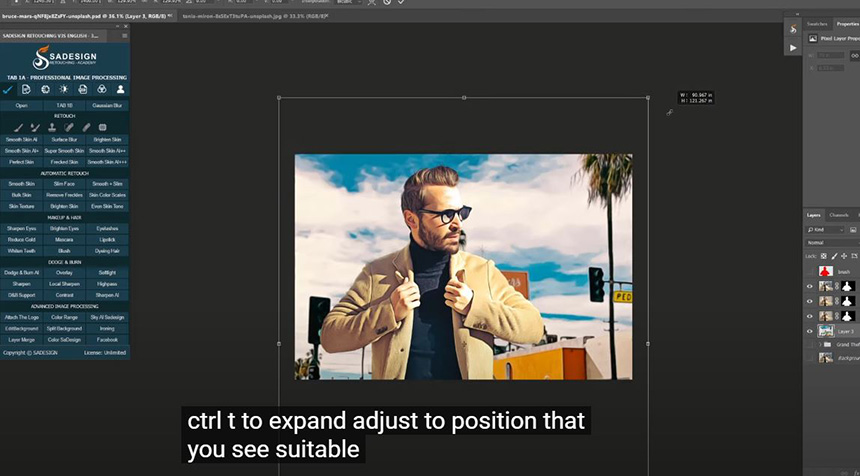860x476 pixels.
Task: Click the play actions icon in right dock
Action: (x=793, y=47)
